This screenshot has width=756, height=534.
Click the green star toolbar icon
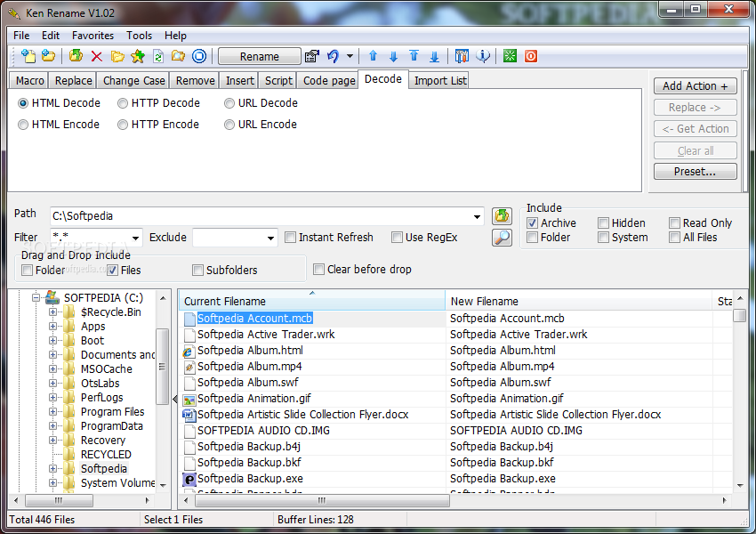pyautogui.click(x=510, y=56)
